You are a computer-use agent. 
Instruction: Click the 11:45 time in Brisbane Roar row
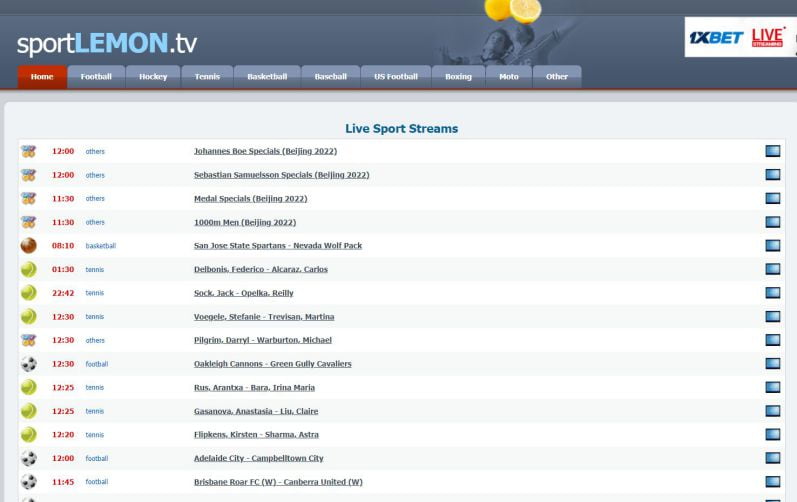click(x=63, y=482)
